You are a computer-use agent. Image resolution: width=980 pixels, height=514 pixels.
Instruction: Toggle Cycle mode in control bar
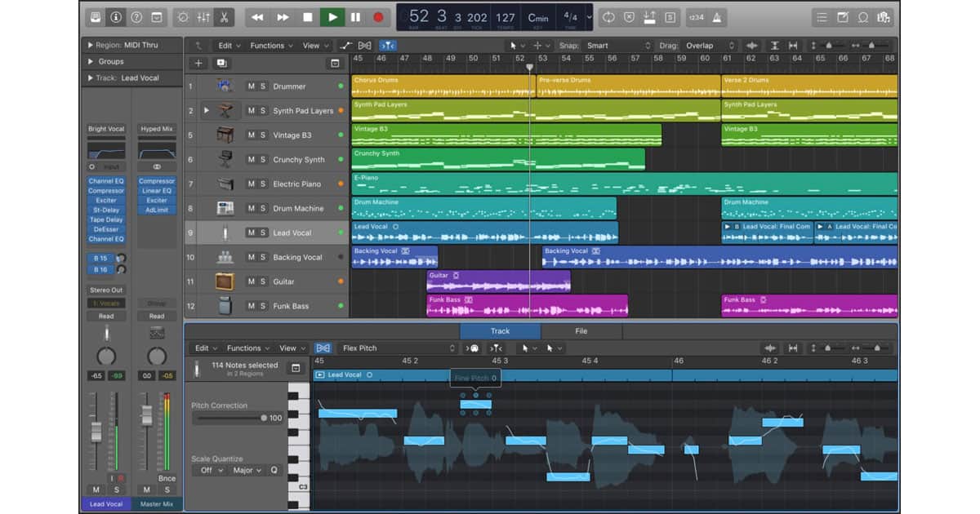point(608,16)
